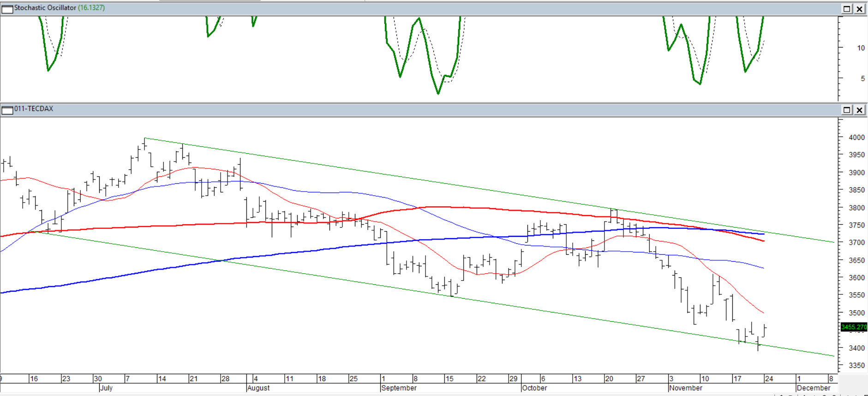Click the 011-TECDAX panel menu icon
This screenshot has width=868, height=396.
[7, 110]
